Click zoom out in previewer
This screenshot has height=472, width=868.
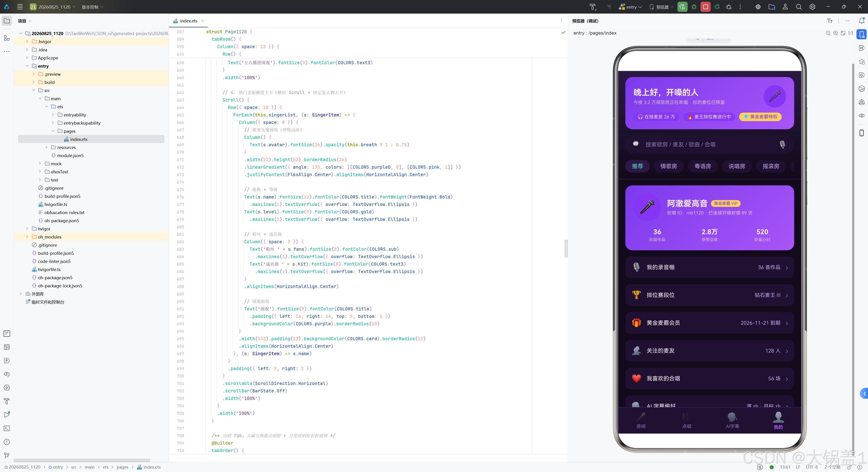click(x=828, y=33)
